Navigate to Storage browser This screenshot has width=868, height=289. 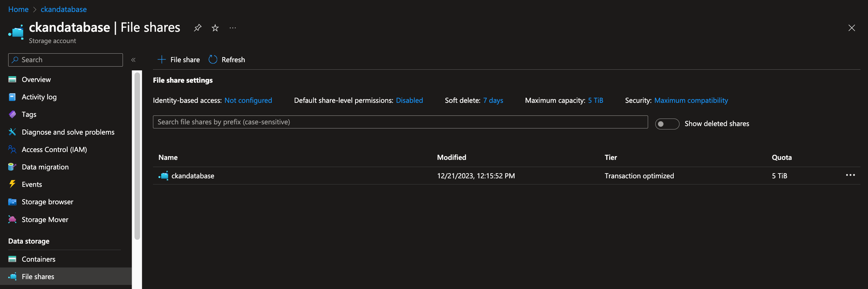47,202
